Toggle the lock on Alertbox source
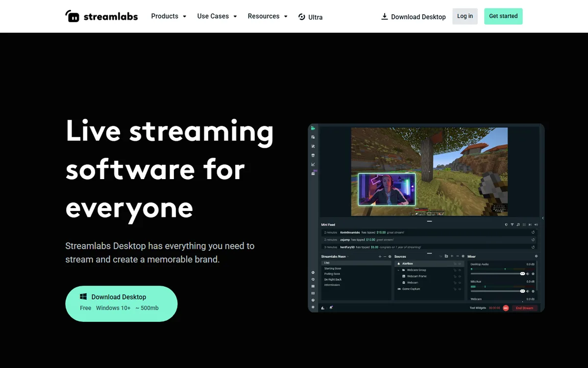 click(x=455, y=263)
